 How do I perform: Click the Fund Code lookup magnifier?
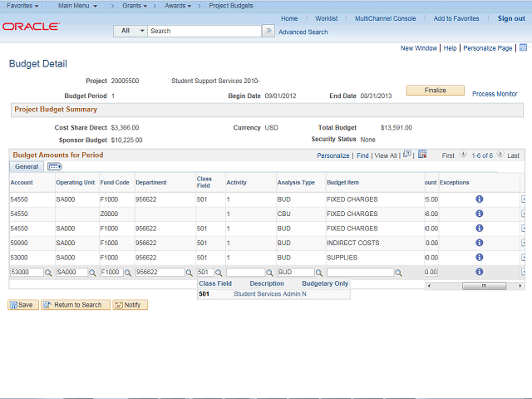[x=128, y=273]
